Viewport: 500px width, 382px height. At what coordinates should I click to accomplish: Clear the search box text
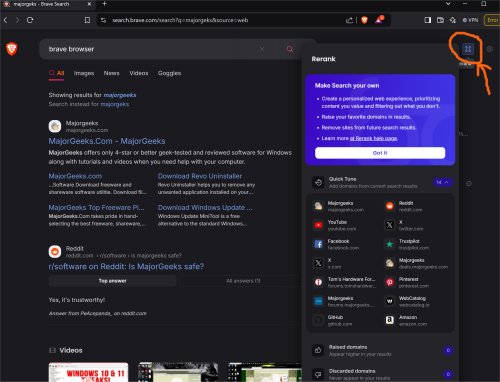pyautogui.click(x=262, y=49)
